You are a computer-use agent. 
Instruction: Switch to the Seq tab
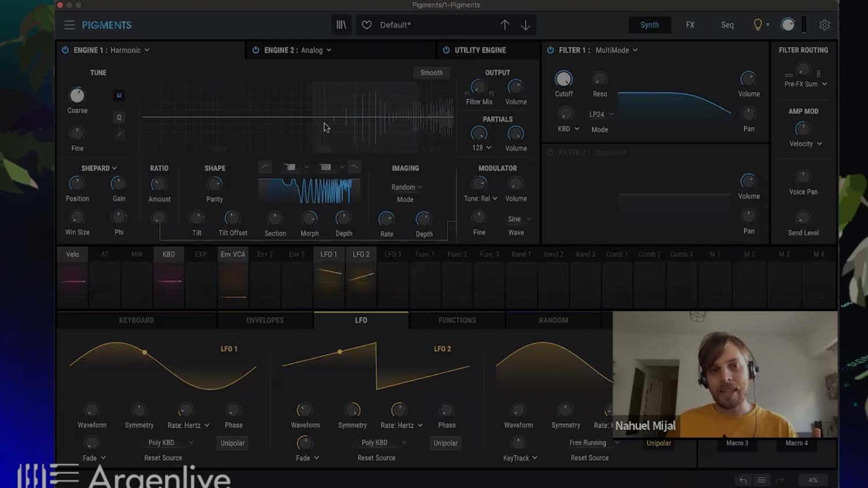[727, 25]
